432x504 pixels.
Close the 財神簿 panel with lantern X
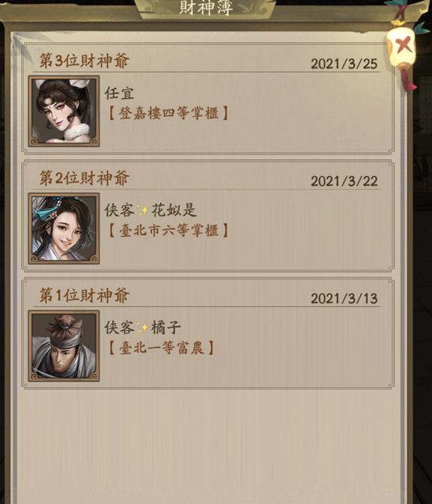tap(403, 46)
